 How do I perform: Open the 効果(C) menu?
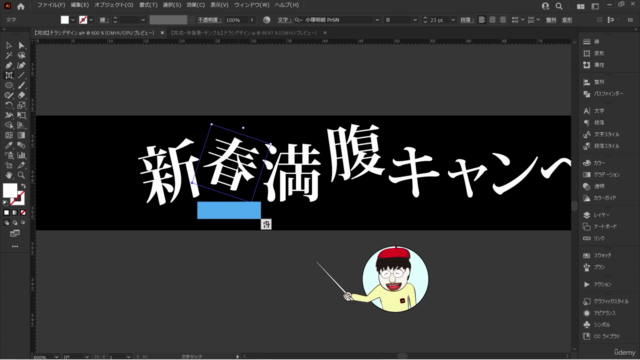(196, 5)
